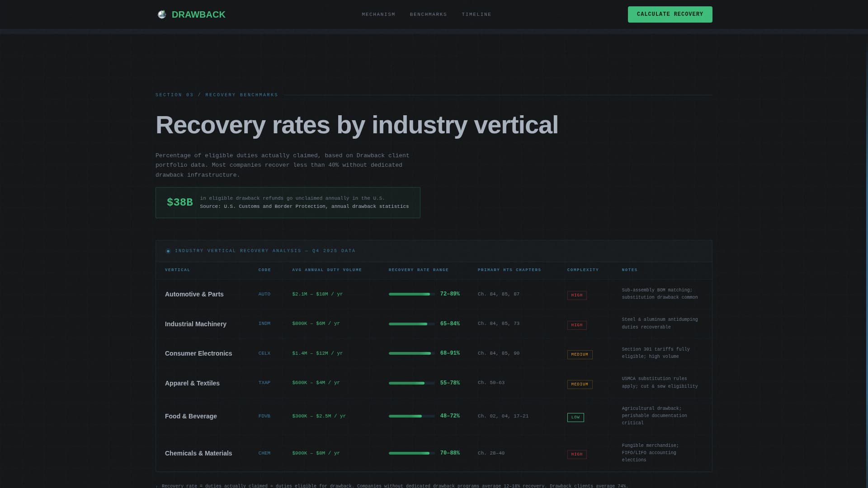Click the Industrial Machinery row name
This screenshot has width=868, height=488.
pos(196,324)
